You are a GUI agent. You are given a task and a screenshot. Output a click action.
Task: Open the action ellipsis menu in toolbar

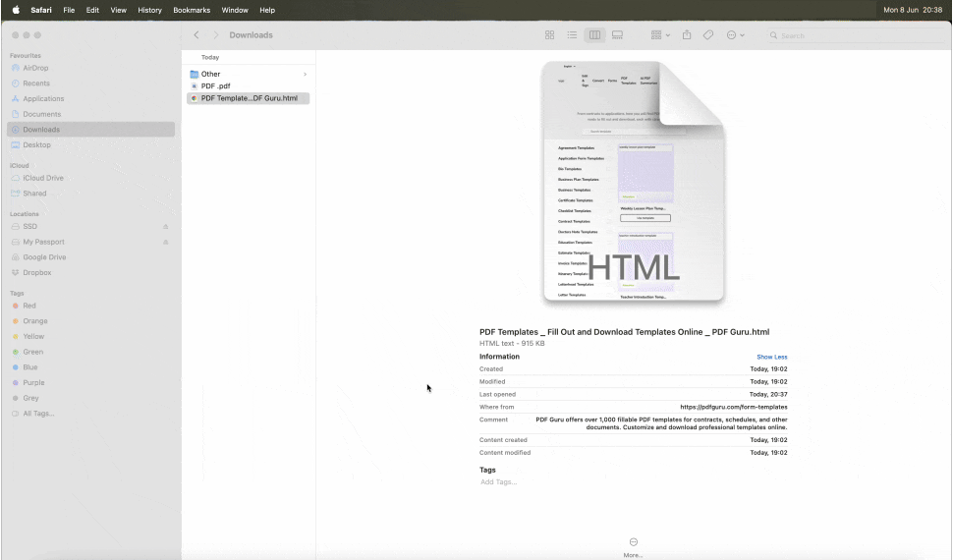click(735, 35)
